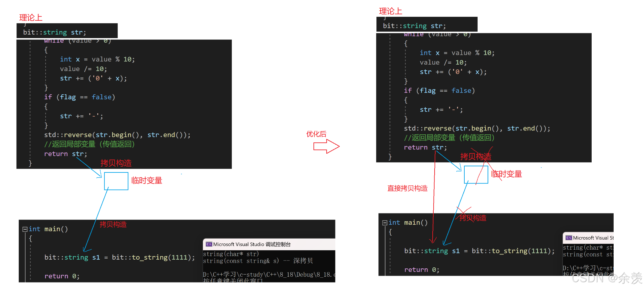Click "str += ('0' + x);" in right code
This screenshot has width=644, height=289.
(x=453, y=72)
